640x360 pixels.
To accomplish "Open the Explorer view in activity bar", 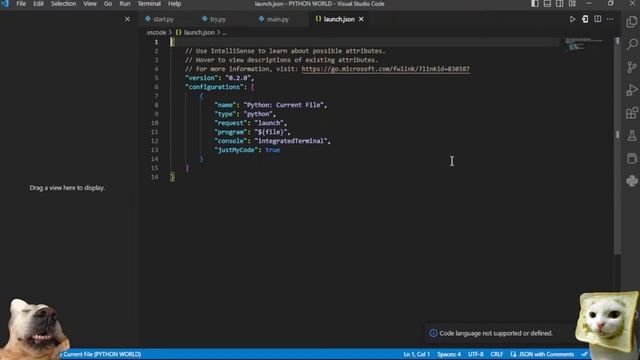I will pos(632,21).
